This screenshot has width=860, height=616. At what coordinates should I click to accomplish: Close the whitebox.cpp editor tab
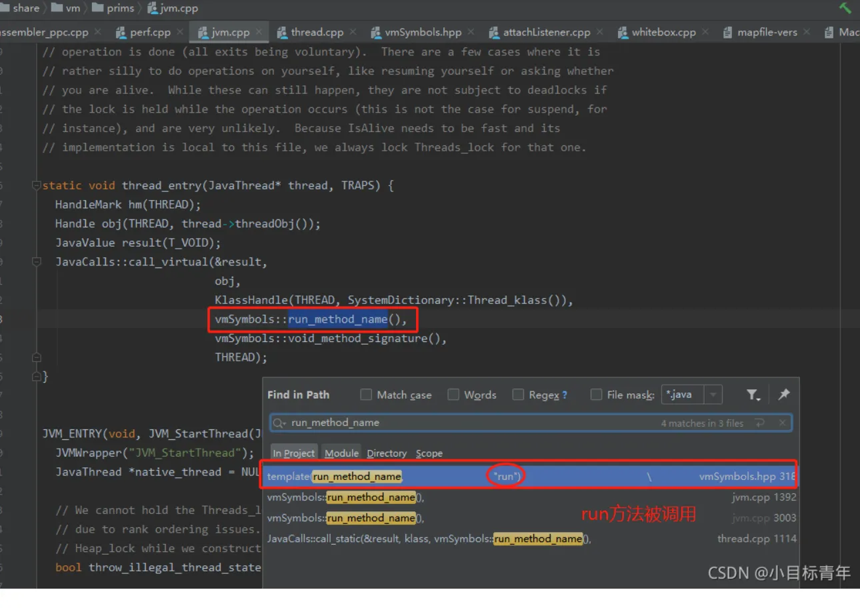tap(706, 31)
